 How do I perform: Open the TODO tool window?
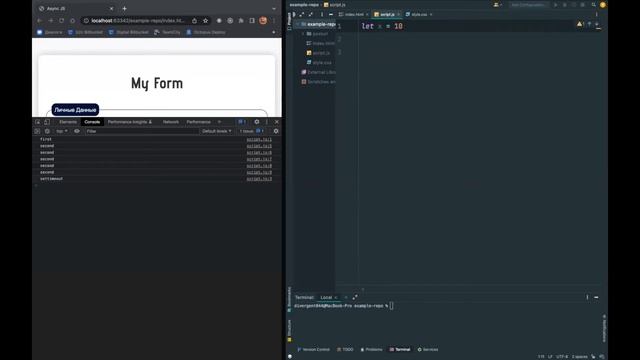[345, 349]
